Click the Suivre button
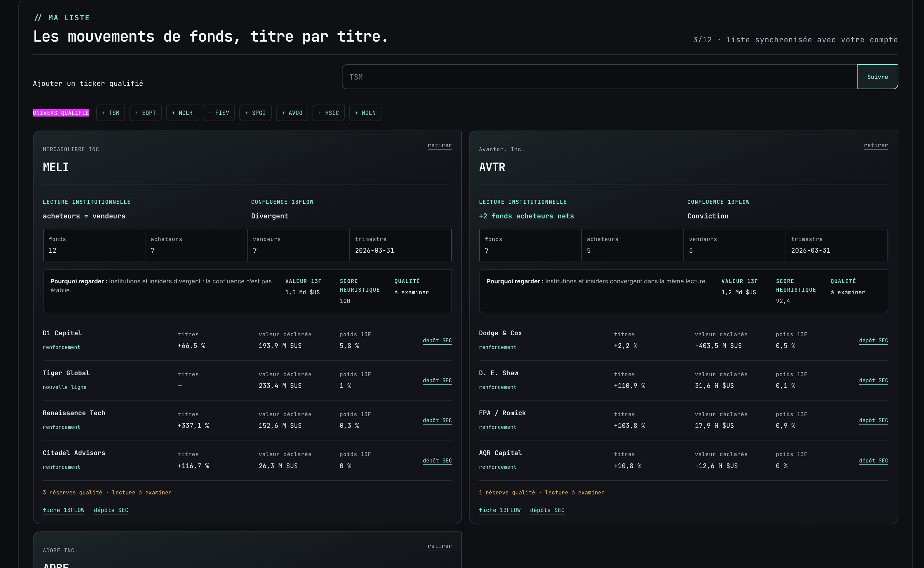 click(x=877, y=77)
